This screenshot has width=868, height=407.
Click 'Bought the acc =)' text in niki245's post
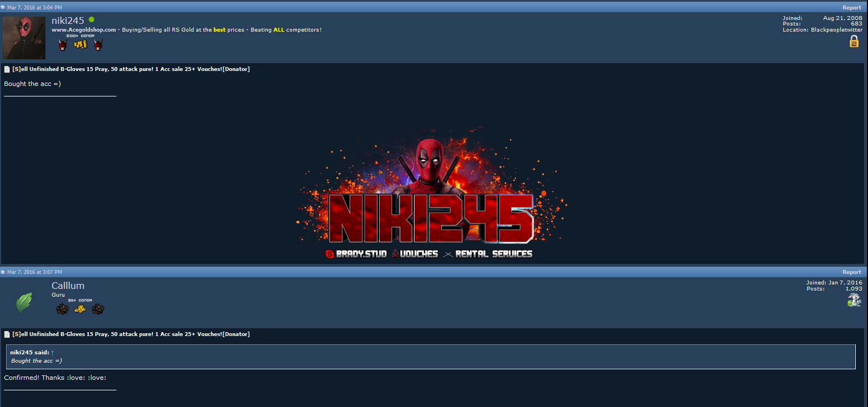pyautogui.click(x=32, y=84)
